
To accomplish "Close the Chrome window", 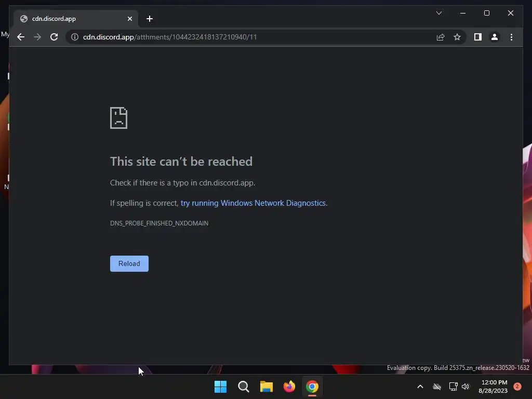I will (x=511, y=13).
